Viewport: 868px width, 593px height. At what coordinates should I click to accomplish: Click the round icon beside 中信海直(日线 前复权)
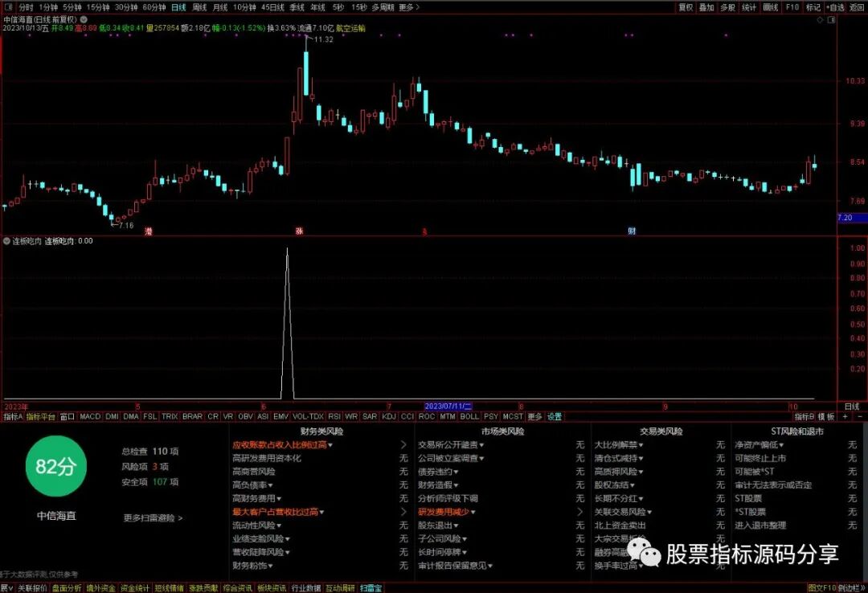point(84,19)
